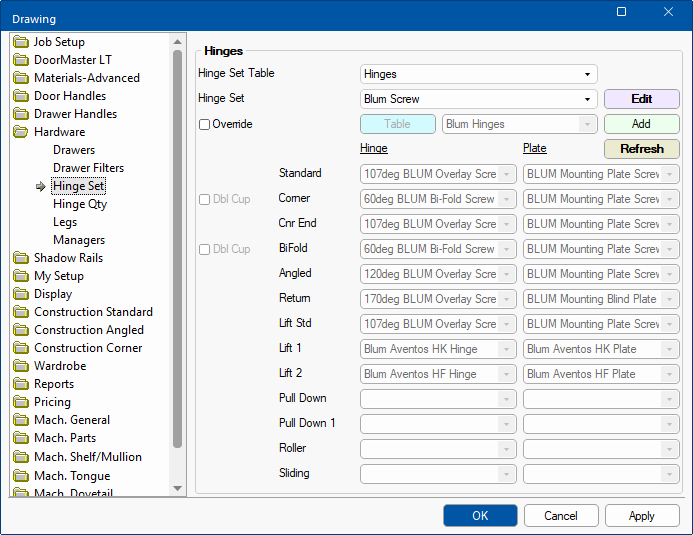Click the Cancel button
The height and width of the screenshot is (535, 693).
(x=561, y=516)
